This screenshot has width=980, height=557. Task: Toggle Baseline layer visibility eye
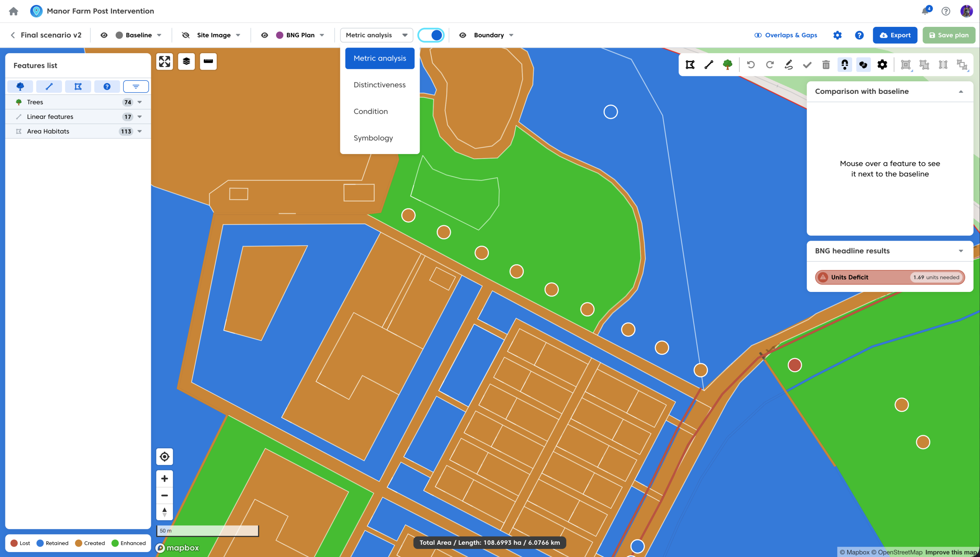click(x=104, y=35)
